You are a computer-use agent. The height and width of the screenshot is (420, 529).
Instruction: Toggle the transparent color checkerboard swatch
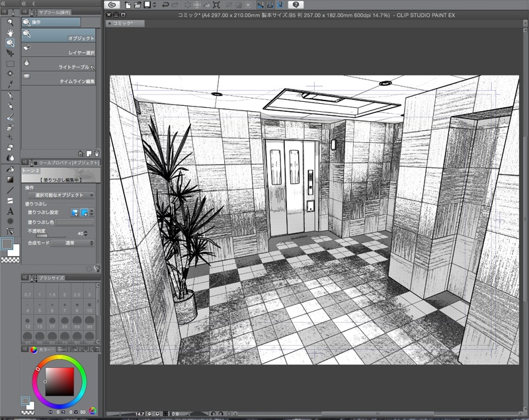coord(11,261)
